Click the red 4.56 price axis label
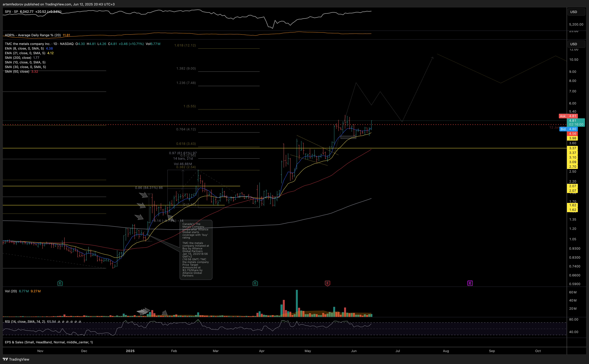This screenshot has height=364, width=589. (x=572, y=134)
